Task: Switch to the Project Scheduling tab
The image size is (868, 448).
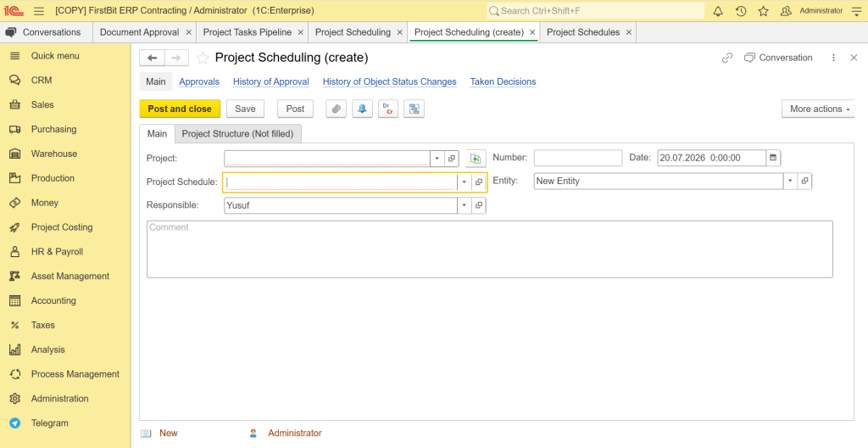Action: click(x=353, y=32)
